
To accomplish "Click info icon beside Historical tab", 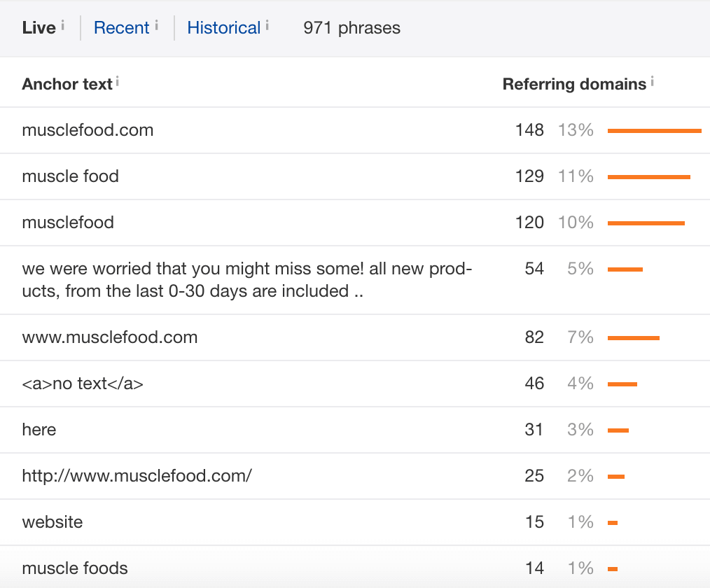I will point(267,25).
